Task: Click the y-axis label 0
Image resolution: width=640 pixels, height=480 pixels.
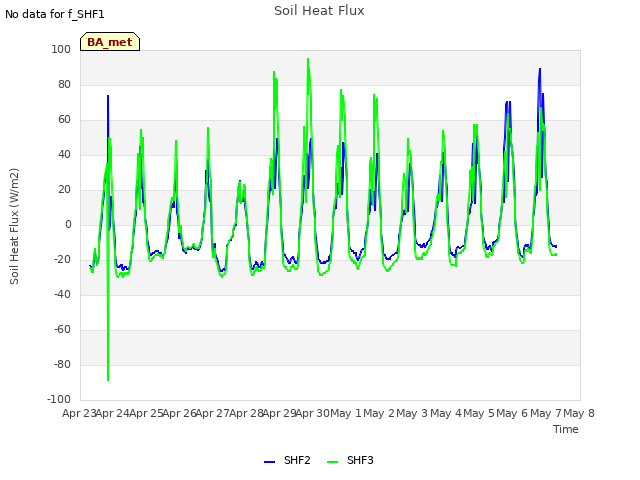Action: pyautogui.click(x=68, y=224)
